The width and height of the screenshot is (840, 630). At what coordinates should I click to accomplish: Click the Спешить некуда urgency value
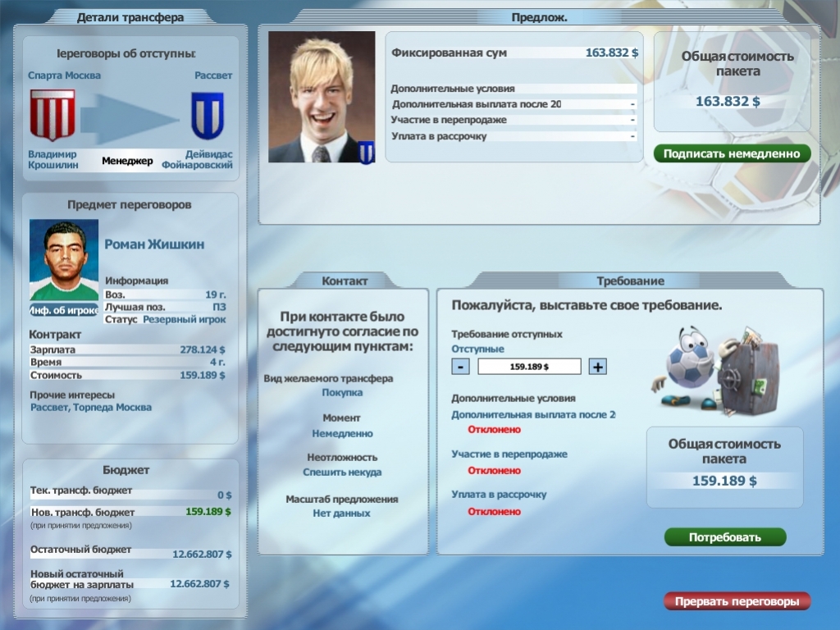click(342, 472)
